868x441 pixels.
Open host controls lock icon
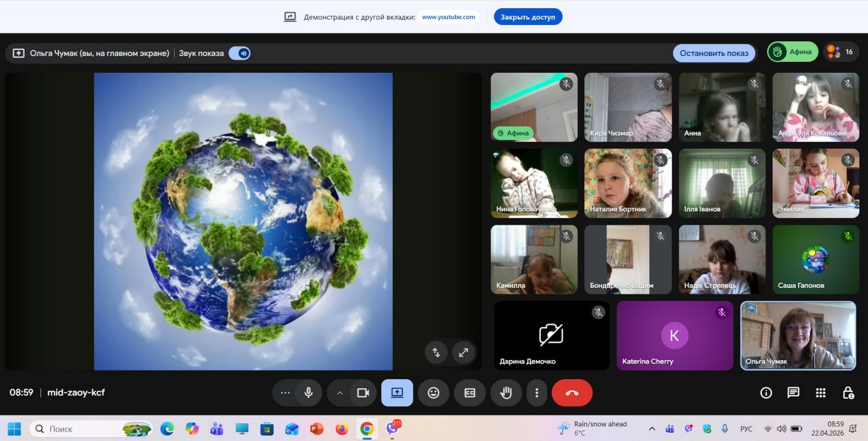848,392
